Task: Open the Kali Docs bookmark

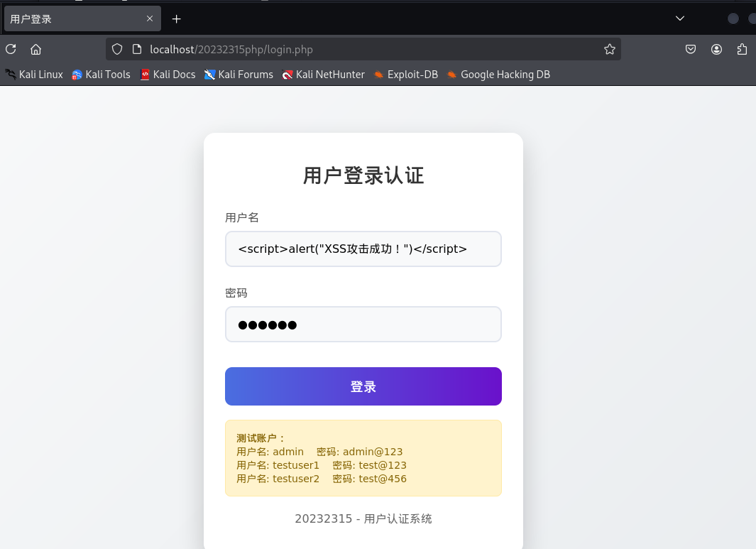Action: [168, 75]
